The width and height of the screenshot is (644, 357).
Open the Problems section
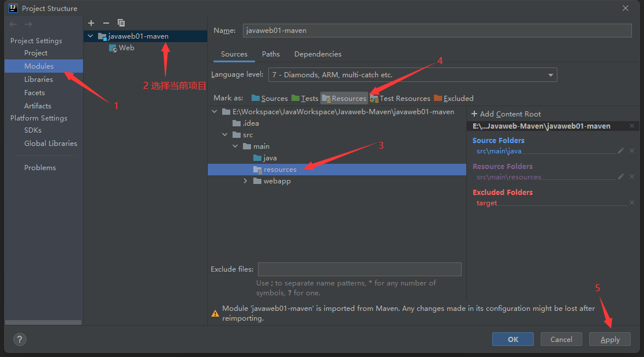coord(40,167)
